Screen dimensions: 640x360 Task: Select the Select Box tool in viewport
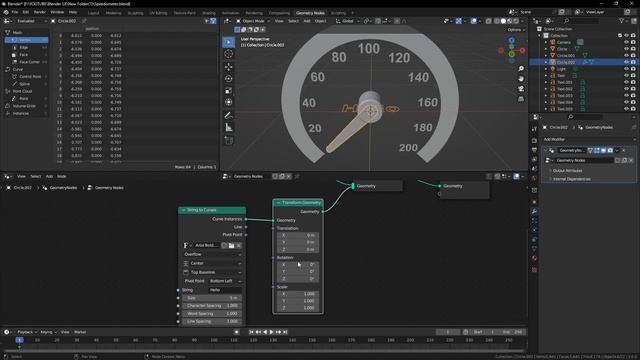(x=229, y=42)
